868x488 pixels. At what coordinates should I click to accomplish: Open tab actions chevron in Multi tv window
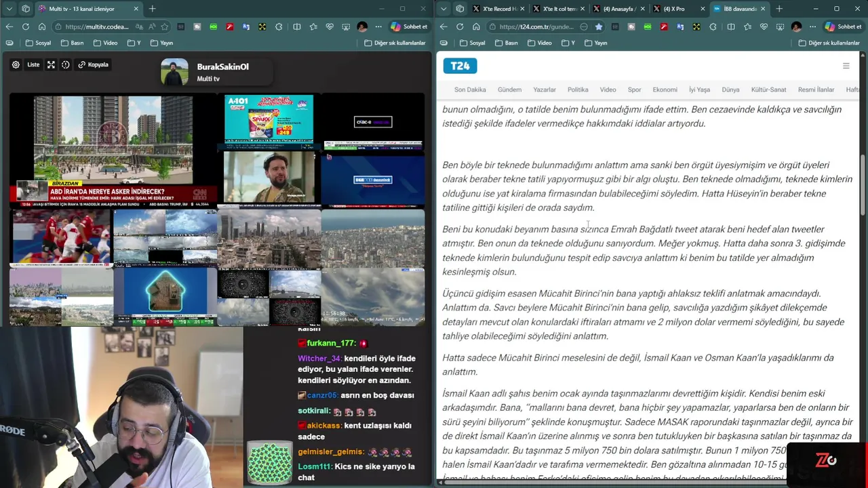(x=9, y=9)
